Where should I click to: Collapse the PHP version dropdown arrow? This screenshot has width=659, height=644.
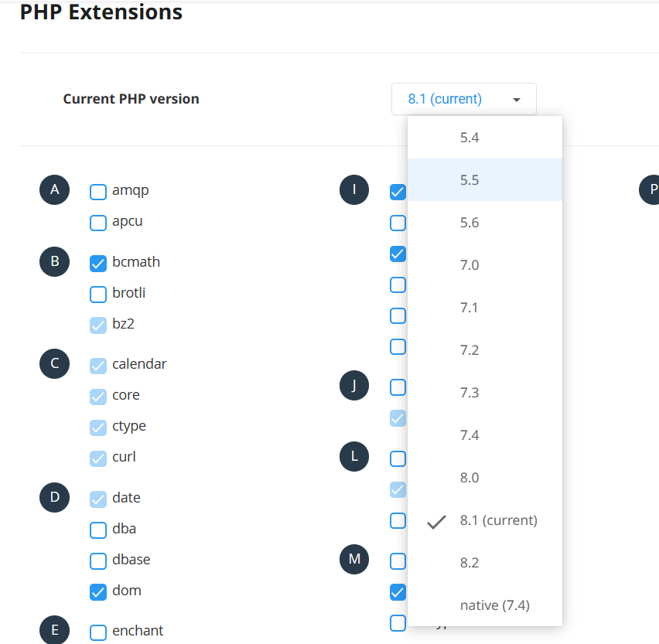tap(517, 100)
